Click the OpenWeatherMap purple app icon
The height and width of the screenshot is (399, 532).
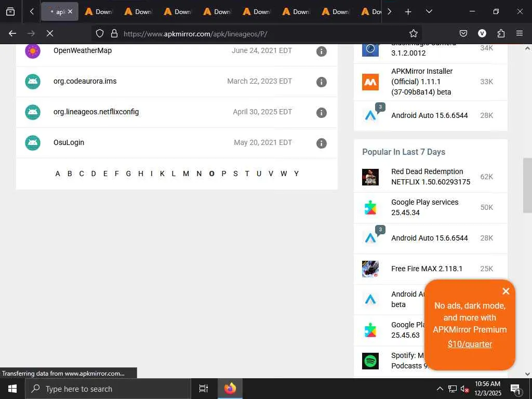[x=33, y=51]
